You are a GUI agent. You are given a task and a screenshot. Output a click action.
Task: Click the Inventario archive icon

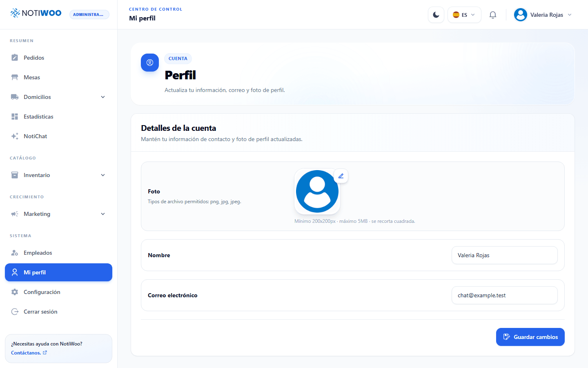tap(15, 175)
